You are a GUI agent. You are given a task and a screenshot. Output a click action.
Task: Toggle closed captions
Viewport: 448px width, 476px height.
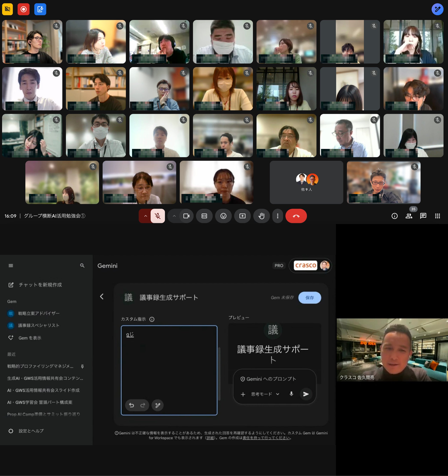point(204,216)
